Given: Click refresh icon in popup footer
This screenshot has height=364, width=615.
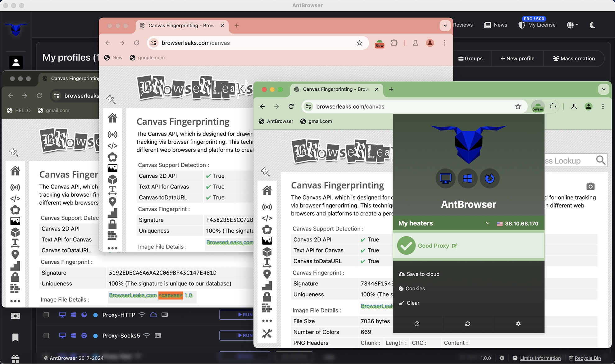Looking at the screenshot, I should (467, 324).
